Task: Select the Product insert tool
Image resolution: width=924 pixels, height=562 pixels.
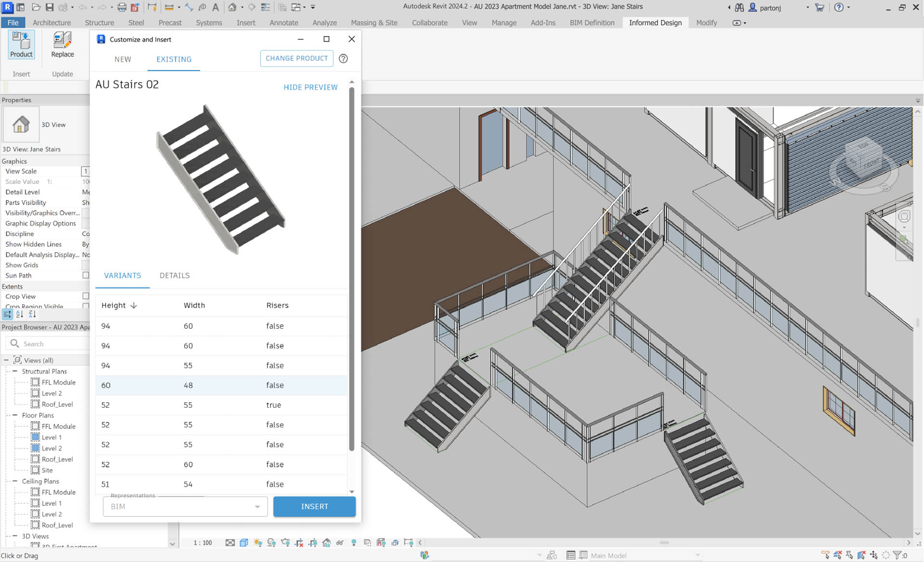Action: (x=21, y=45)
